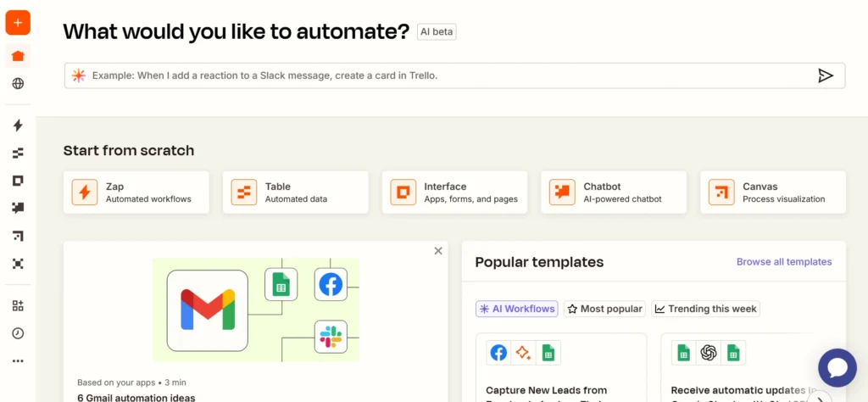Viewport: 868px width, 402px height.
Task: Click the Canvas card icon
Action: click(x=721, y=193)
